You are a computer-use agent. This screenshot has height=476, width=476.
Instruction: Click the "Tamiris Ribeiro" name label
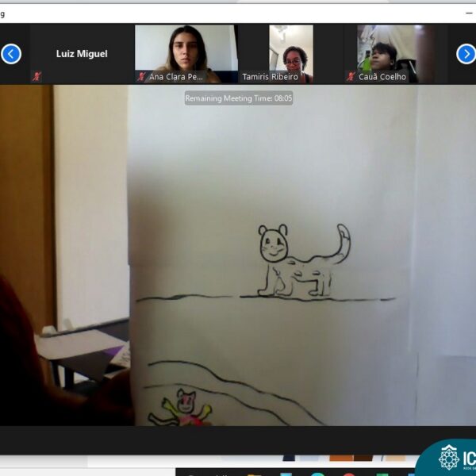coord(272,77)
